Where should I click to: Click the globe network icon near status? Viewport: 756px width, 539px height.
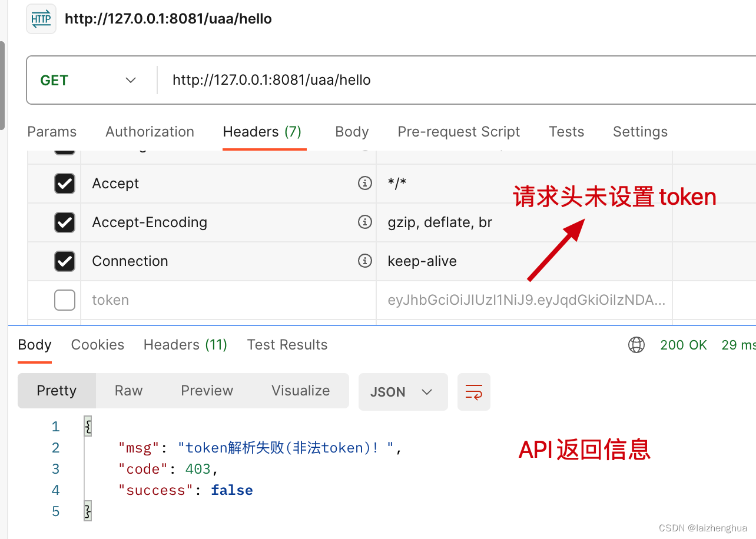[x=636, y=345]
